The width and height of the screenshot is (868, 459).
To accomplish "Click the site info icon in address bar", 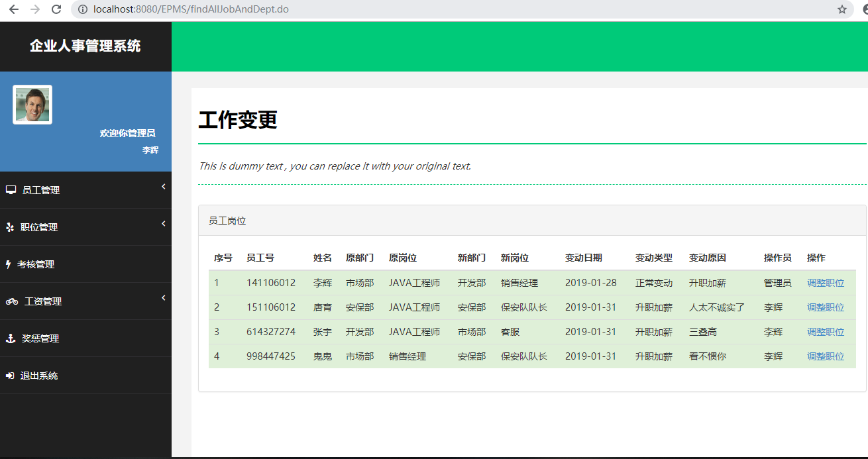I will click(x=83, y=9).
